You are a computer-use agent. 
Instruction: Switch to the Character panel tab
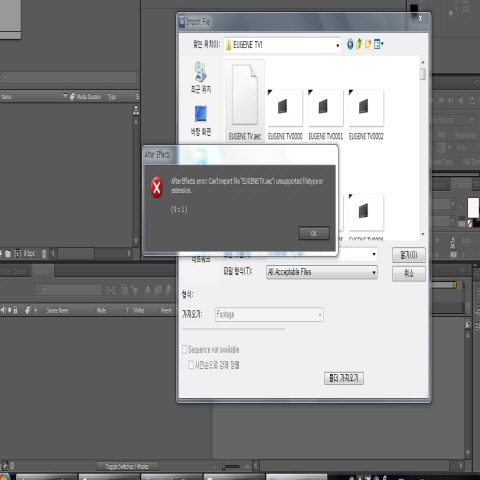pos(461,184)
